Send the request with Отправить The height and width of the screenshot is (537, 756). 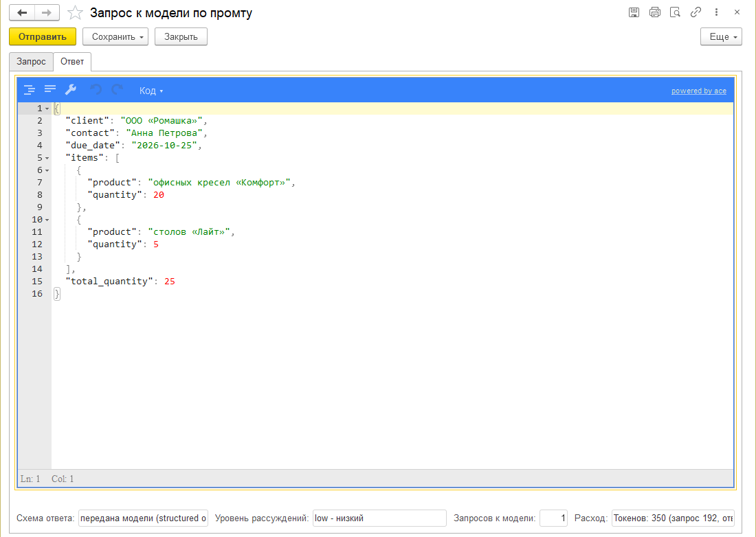point(43,36)
